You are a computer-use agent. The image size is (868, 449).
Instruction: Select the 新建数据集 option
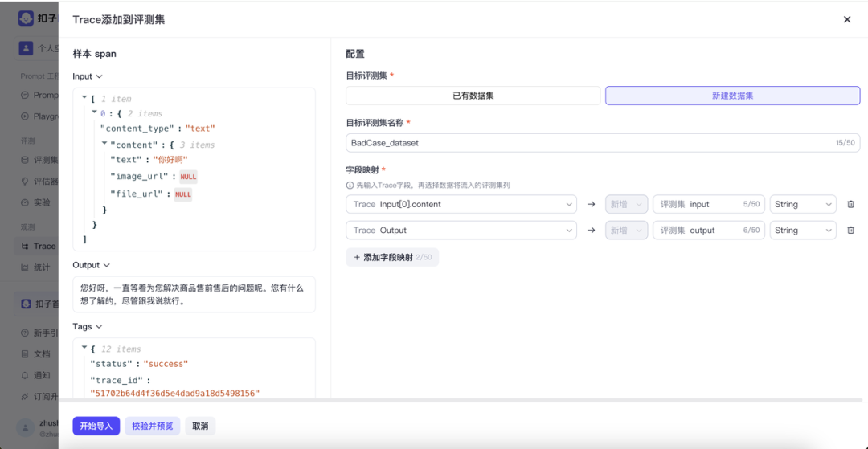coord(732,96)
